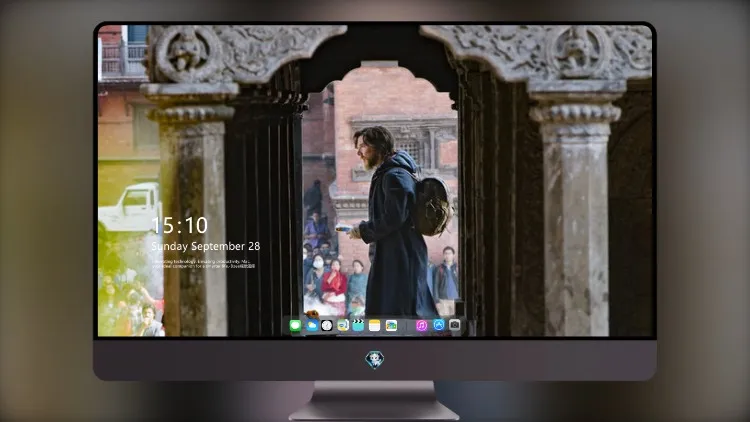Open the blue App Store icon
The width and height of the screenshot is (750, 422).
click(x=439, y=325)
